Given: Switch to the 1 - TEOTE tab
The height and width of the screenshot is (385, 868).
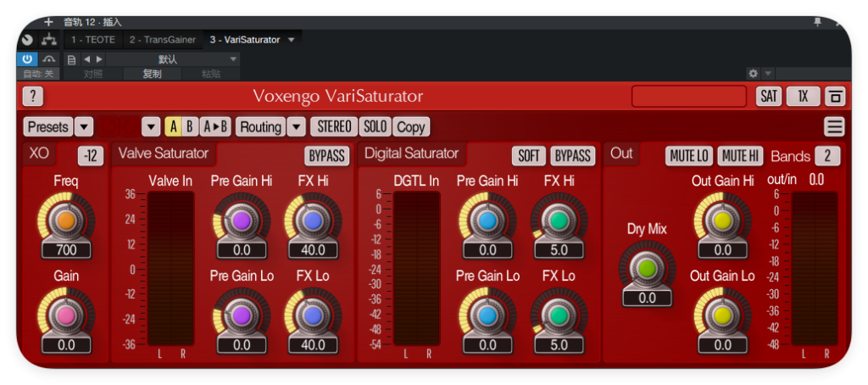Looking at the screenshot, I should [93, 40].
